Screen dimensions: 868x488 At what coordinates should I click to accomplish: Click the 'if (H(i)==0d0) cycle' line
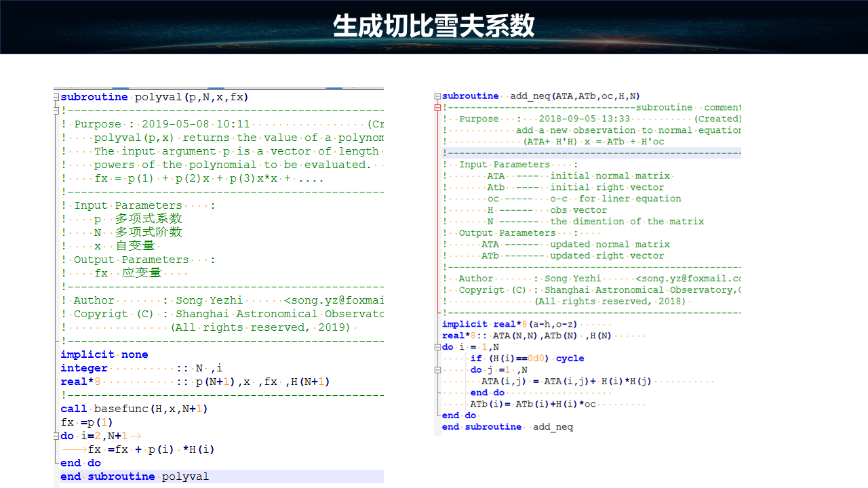(x=527, y=359)
